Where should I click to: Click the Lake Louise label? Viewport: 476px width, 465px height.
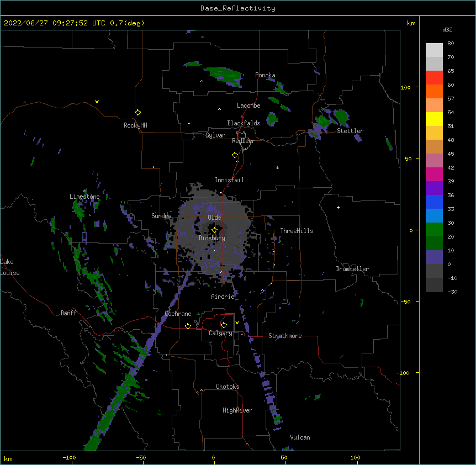click(10, 267)
